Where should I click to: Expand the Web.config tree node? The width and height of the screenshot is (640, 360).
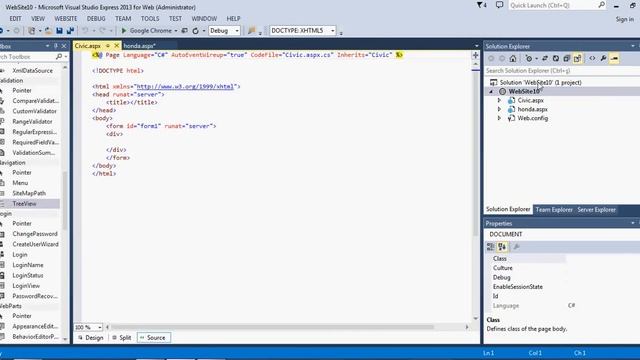[499, 118]
